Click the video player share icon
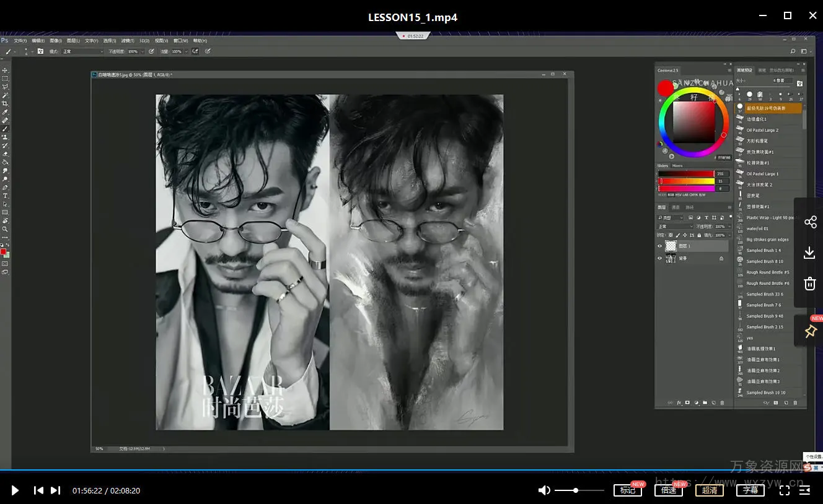Image resolution: width=823 pixels, height=504 pixels. click(x=810, y=222)
